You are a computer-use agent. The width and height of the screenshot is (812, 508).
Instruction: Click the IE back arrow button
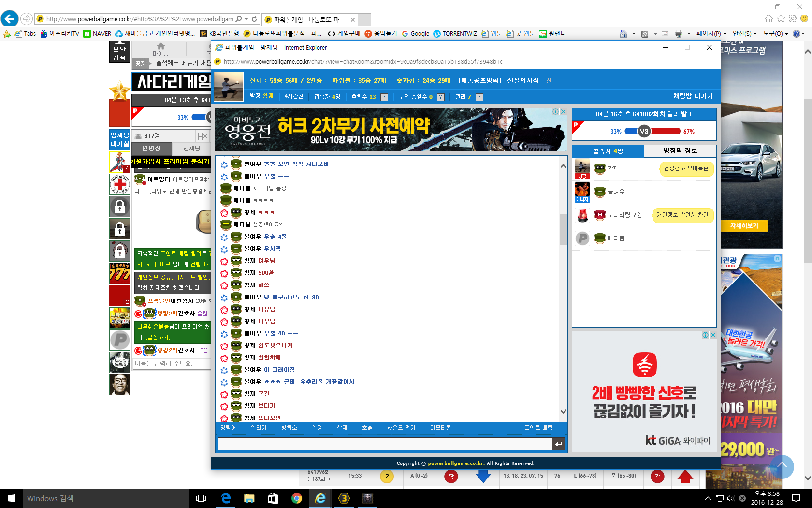[x=10, y=19]
